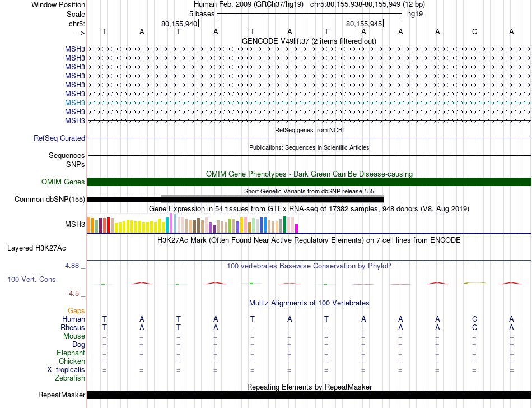Click the 4.88 PhyloP upper scale value
This screenshot has height=408, width=532.
72,266
